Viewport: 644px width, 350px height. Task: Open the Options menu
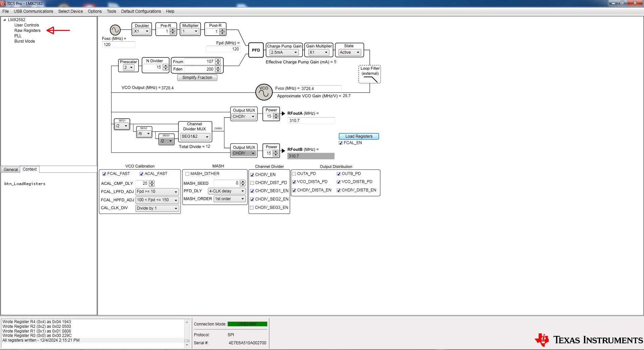pyautogui.click(x=95, y=11)
